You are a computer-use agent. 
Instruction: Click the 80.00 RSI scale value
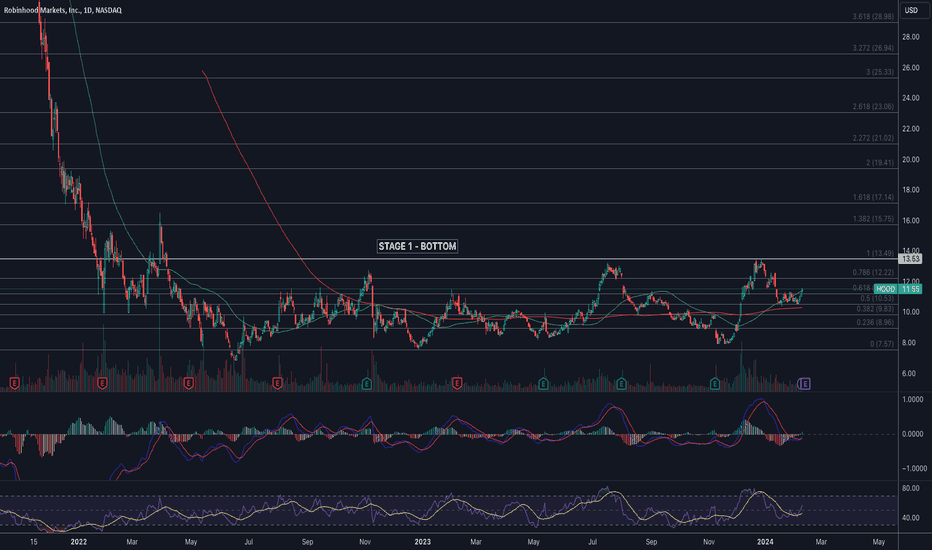coord(911,489)
